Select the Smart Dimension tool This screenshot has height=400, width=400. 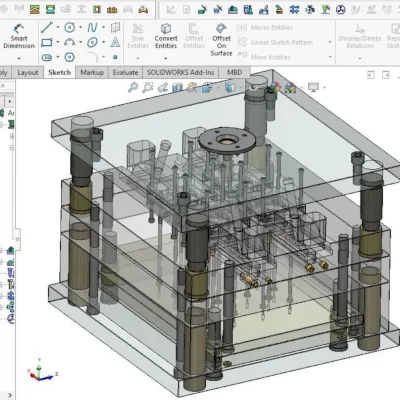coord(19,36)
